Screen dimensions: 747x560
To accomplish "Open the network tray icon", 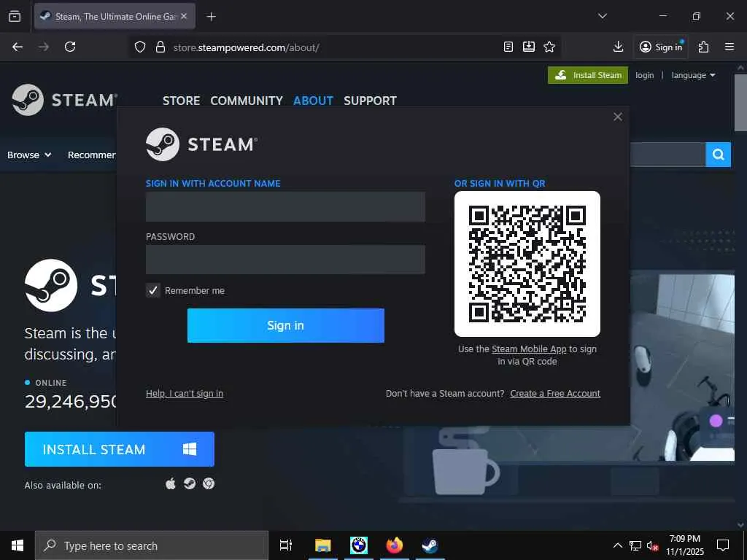I will (635, 545).
